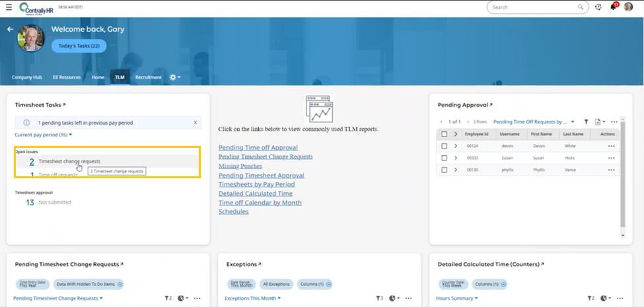Viewport: 644px width, 307px height.
Task: Open Pending Time off Approval report
Action: 258,148
